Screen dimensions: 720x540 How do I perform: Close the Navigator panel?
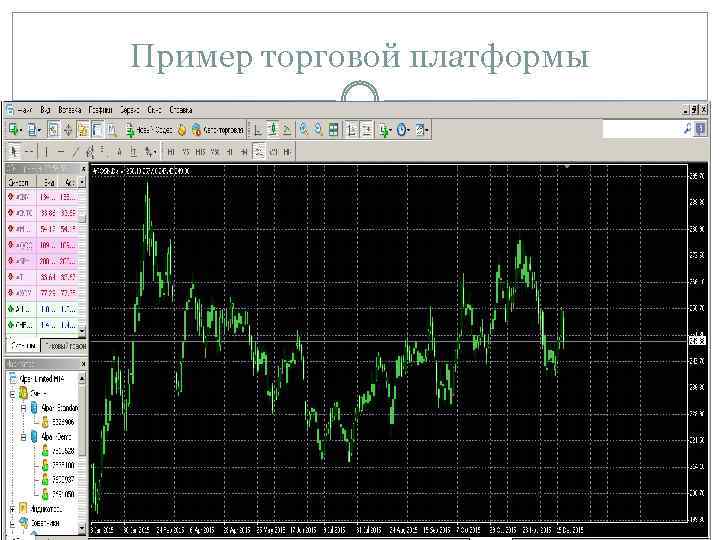pyautogui.click(x=83, y=364)
